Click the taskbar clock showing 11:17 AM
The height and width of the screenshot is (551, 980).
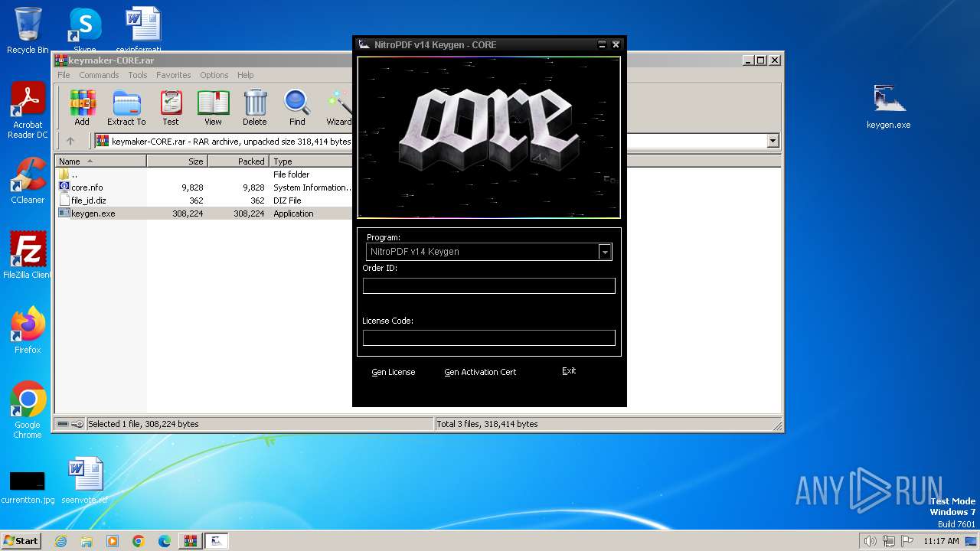941,541
